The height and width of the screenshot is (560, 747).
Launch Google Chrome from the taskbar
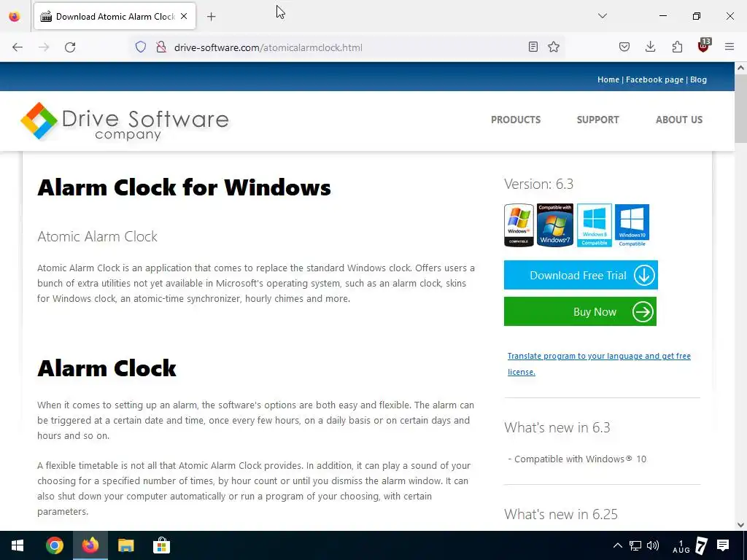[x=54, y=545]
